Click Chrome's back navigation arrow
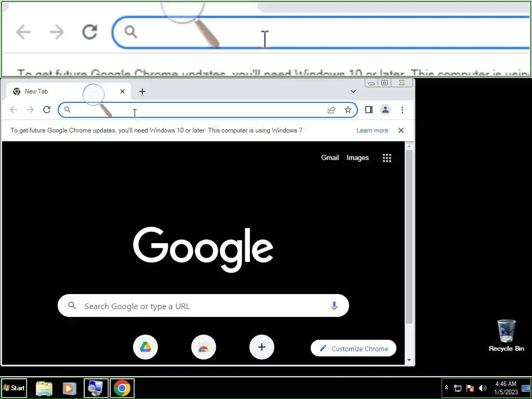Image resolution: width=532 pixels, height=399 pixels. [x=14, y=110]
